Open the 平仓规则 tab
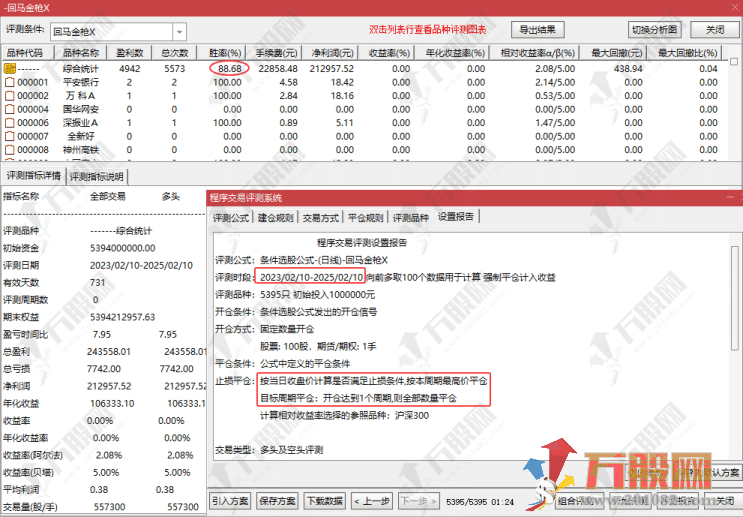The width and height of the screenshot is (743, 517). tap(365, 218)
